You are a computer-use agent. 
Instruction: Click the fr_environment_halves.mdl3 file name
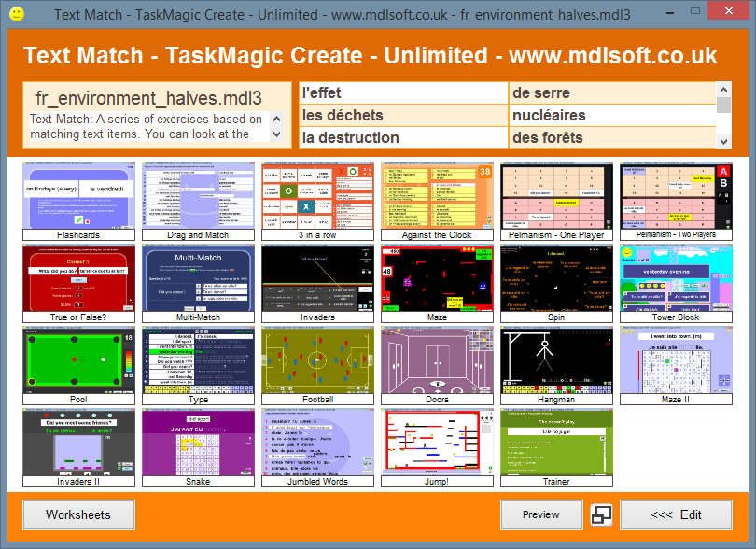pos(148,98)
